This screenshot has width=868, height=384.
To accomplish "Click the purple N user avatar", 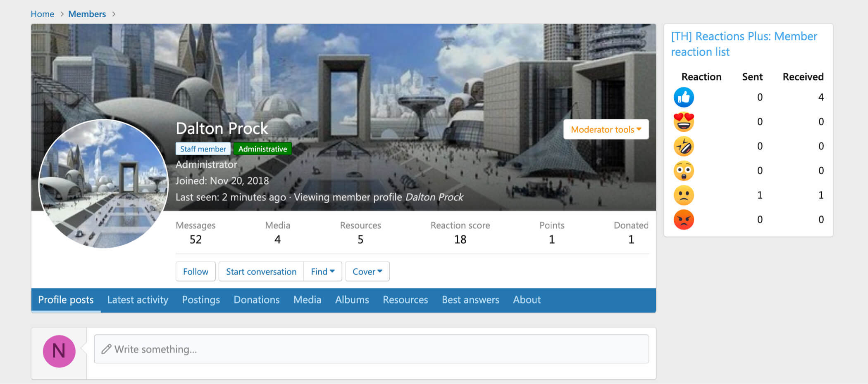I will point(59,351).
